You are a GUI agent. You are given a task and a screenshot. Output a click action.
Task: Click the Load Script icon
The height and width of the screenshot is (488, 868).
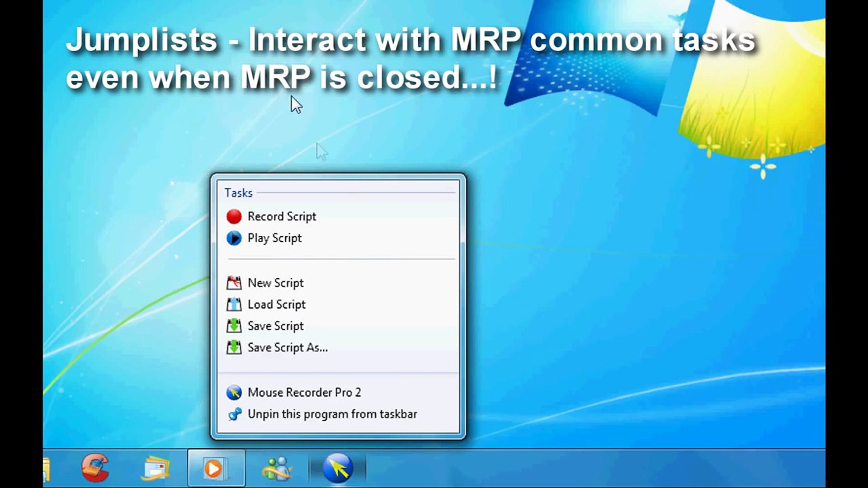pos(234,305)
